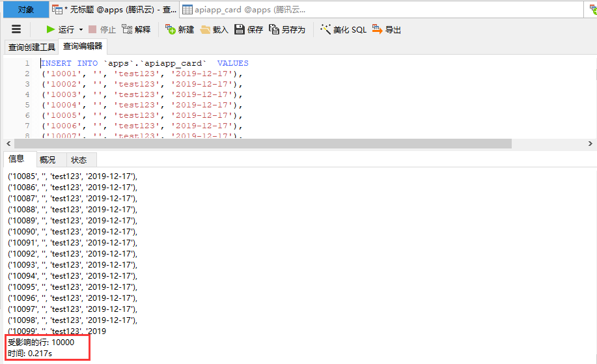Beautify SQL with 美化 SQL

coord(343,29)
